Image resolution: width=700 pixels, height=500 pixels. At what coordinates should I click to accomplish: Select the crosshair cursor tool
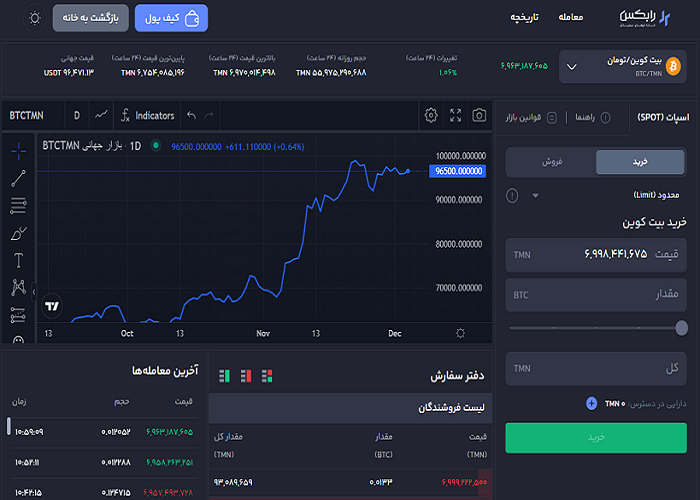(19, 151)
